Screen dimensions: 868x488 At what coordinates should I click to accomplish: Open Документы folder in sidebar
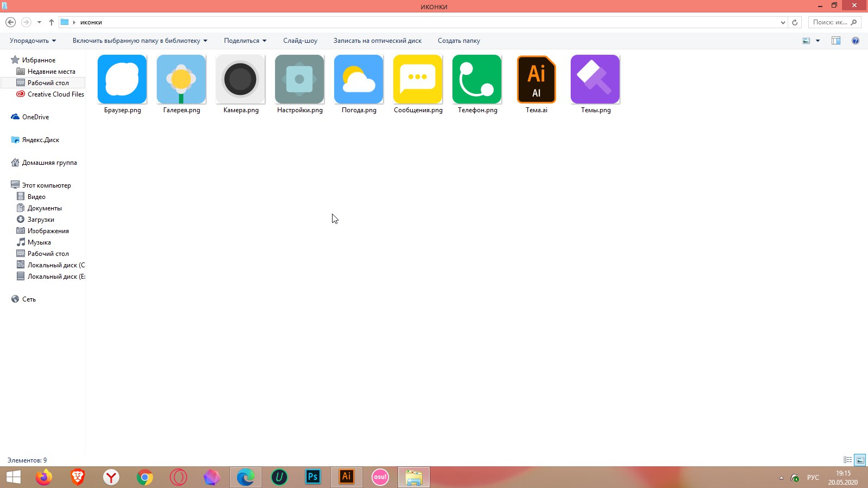(x=44, y=208)
